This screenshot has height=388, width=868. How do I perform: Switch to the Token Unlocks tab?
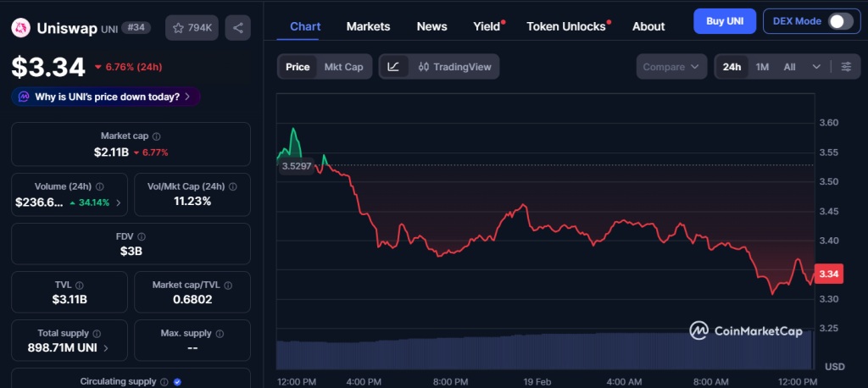(565, 26)
